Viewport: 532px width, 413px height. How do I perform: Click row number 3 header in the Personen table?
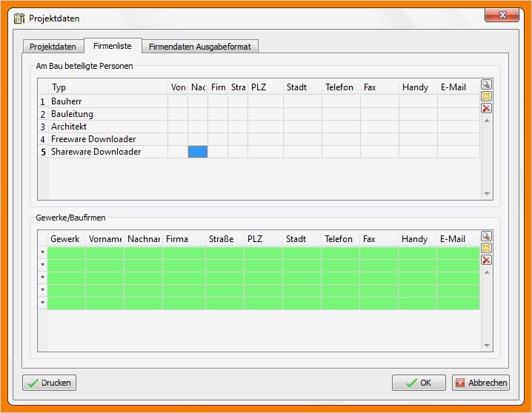click(43, 127)
